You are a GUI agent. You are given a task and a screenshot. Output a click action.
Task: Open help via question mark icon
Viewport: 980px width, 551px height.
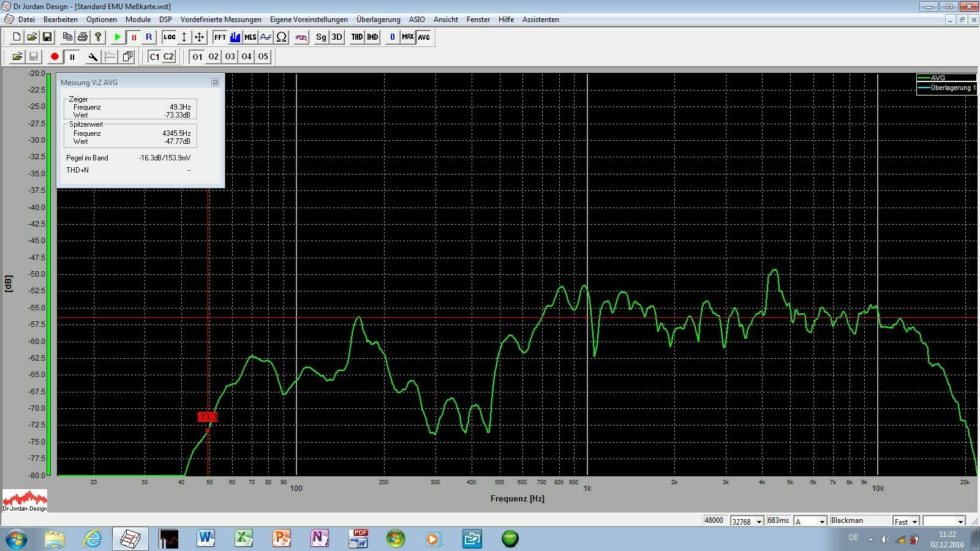pyautogui.click(x=98, y=37)
